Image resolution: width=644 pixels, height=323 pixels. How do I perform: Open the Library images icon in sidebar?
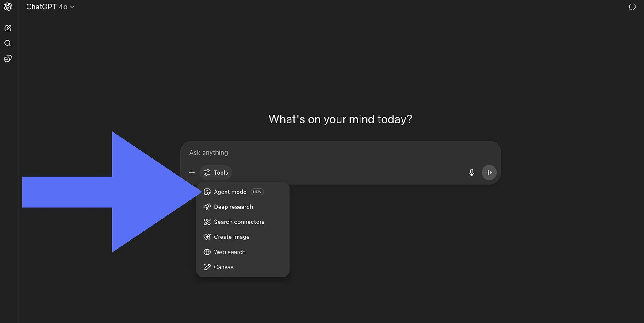coord(8,58)
